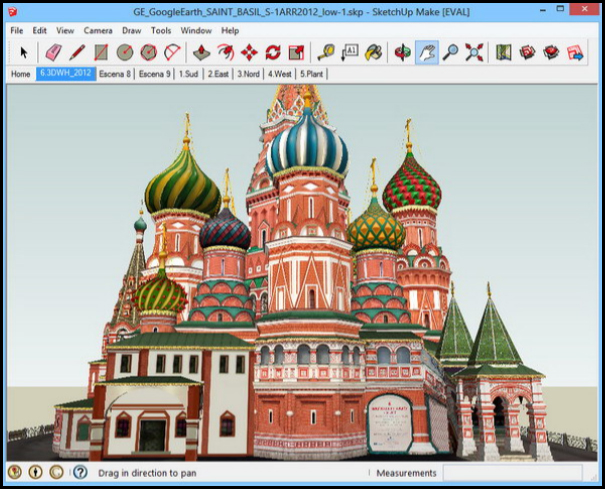Open the Instructor help question-mark icon
The width and height of the screenshot is (605, 489).
pos(80,472)
